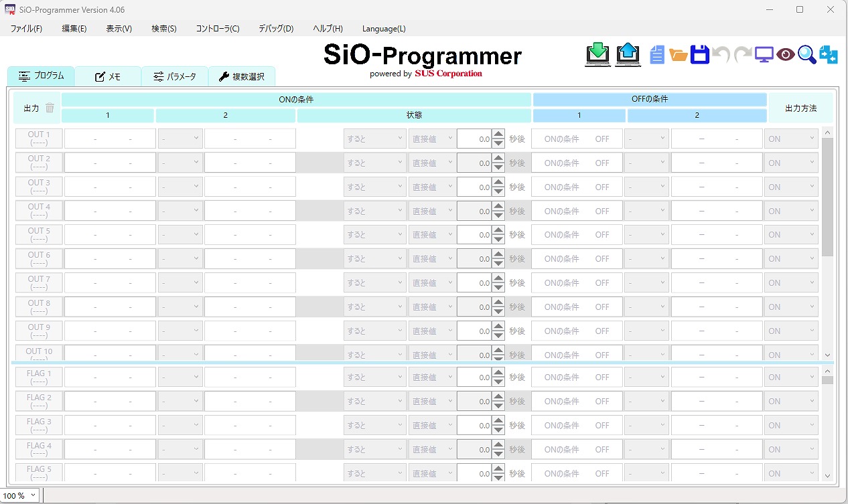Save the current program
This screenshot has width=848, height=504.
[699, 54]
